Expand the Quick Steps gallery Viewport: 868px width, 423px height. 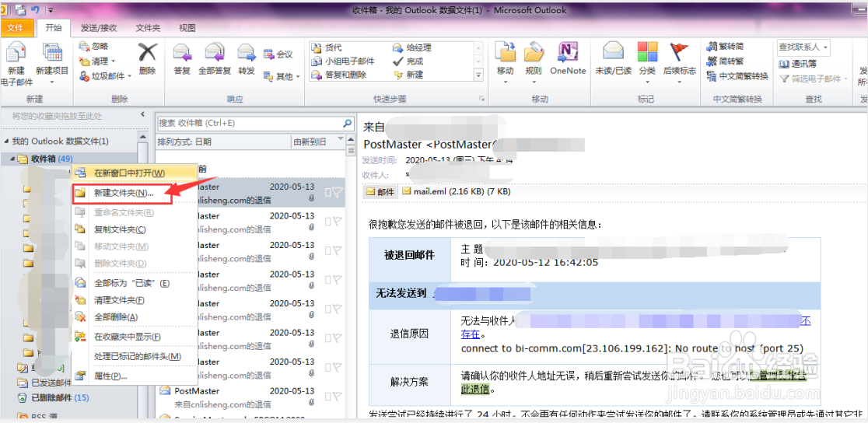click(479, 75)
